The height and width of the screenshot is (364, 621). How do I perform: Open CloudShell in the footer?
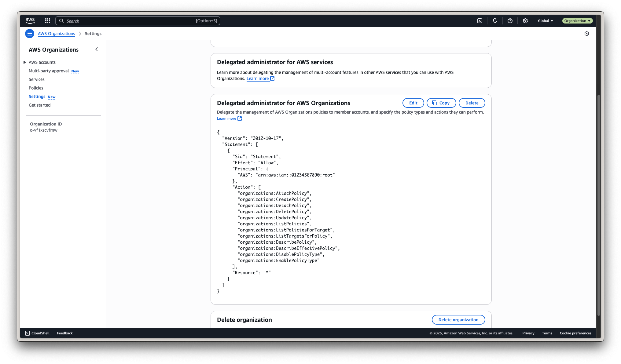pos(37,333)
